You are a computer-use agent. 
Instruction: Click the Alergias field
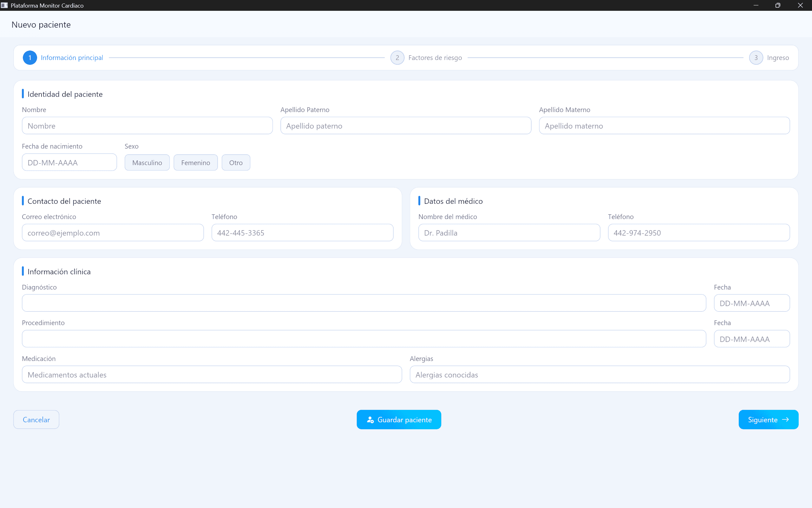[599, 374]
